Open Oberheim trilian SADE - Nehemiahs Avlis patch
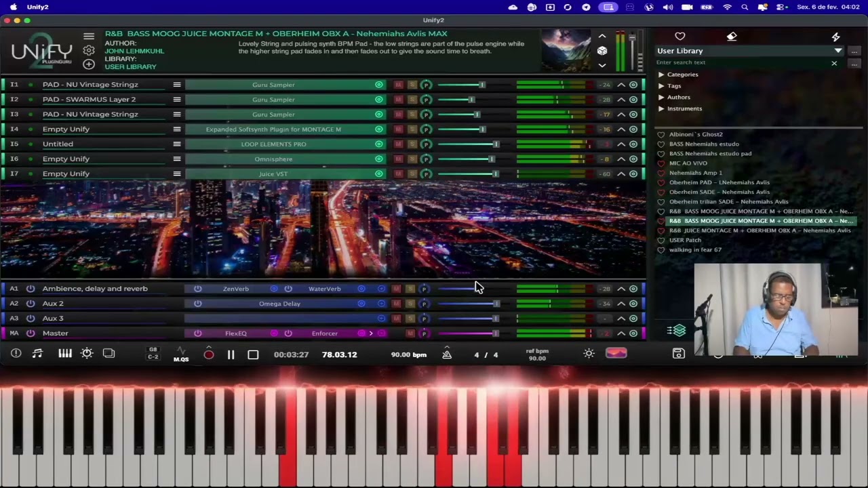 point(728,202)
